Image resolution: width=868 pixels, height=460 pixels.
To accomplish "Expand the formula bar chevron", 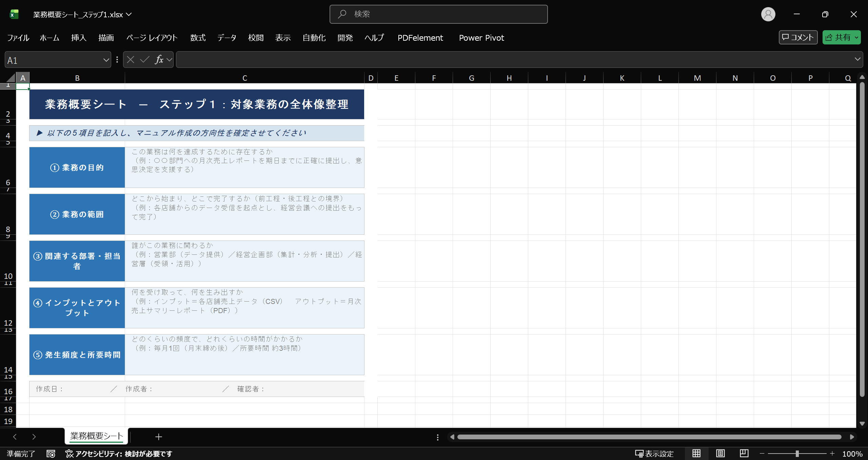I will (857, 59).
